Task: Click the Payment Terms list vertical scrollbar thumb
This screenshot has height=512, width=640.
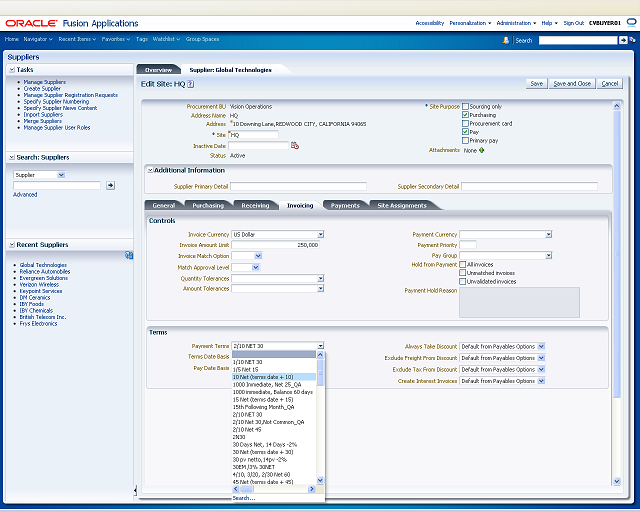Action: click(320, 373)
